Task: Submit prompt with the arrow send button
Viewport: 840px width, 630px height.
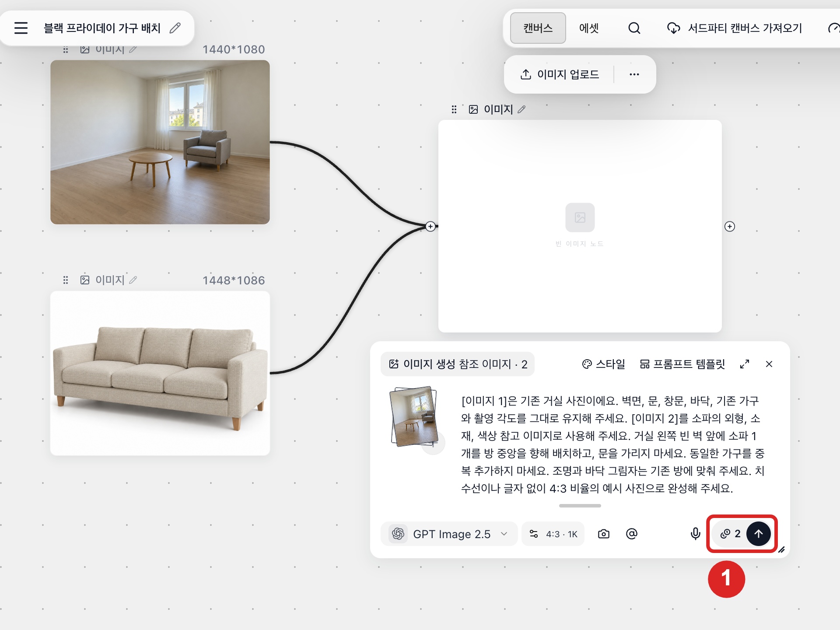Action: coord(759,534)
